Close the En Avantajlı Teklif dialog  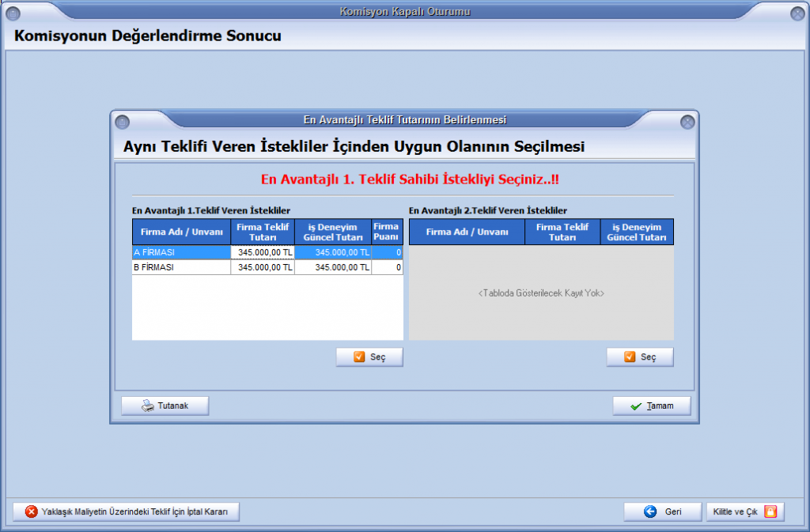click(x=687, y=122)
